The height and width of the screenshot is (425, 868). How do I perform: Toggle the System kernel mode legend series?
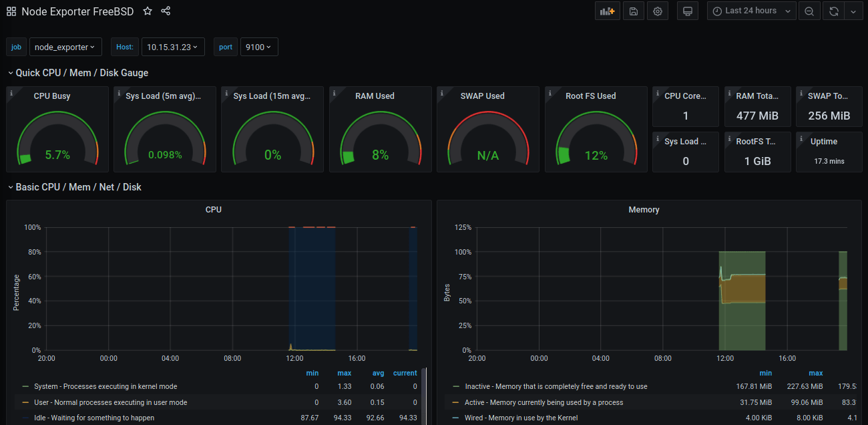pos(105,386)
